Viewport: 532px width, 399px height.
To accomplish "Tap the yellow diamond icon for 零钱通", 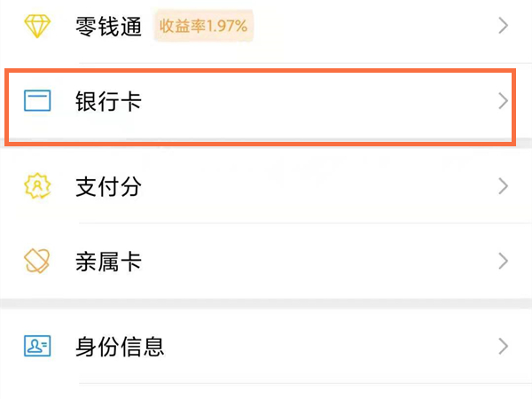I will (x=37, y=27).
